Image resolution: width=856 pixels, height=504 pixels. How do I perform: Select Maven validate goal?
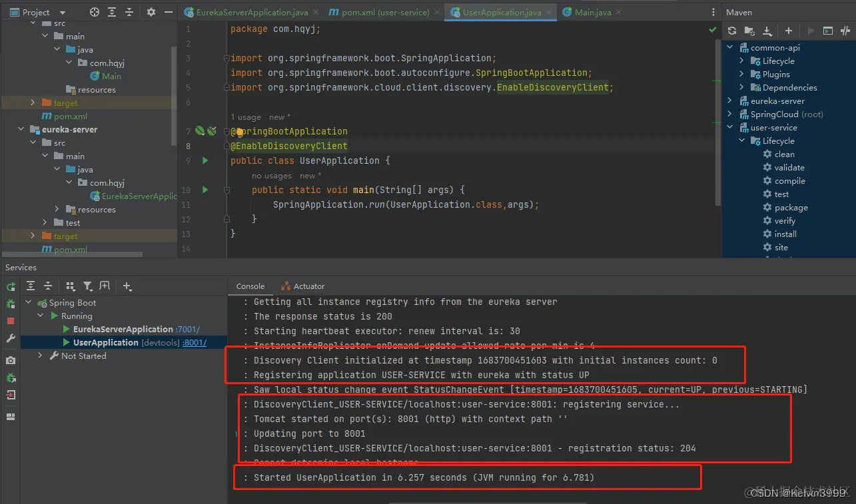coord(789,168)
